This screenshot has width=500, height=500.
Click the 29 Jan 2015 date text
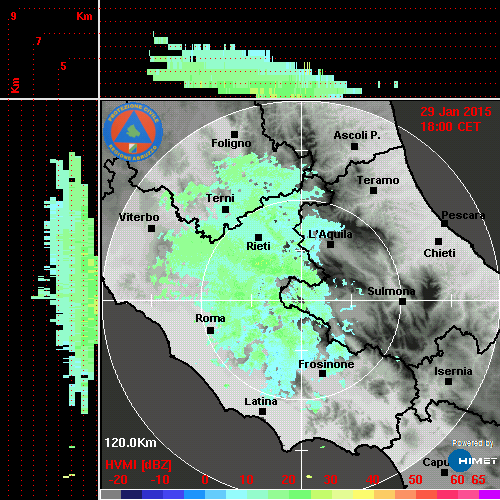(456, 111)
